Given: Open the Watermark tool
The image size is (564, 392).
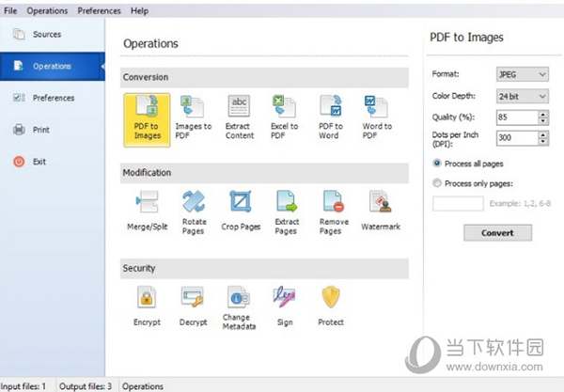Looking at the screenshot, I should [381, 212].
